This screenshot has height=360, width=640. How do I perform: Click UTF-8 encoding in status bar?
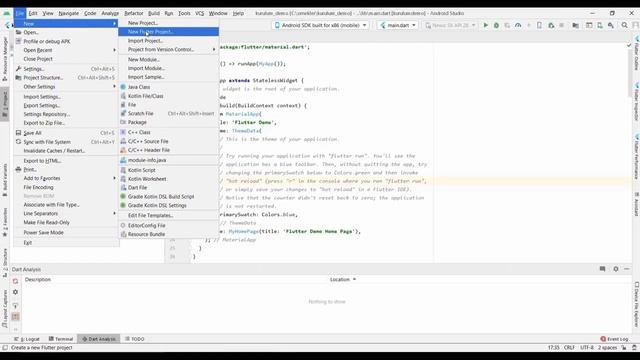pos(587,348)
